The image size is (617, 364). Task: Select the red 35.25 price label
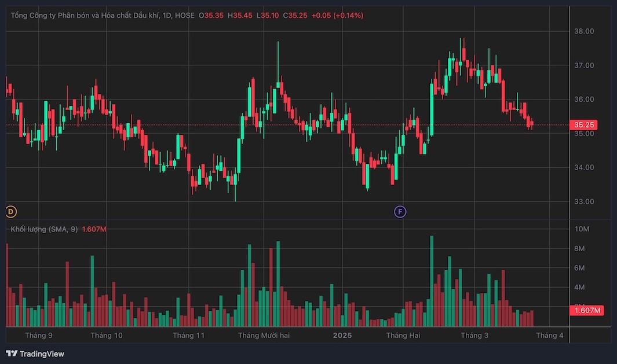[583, 124]
